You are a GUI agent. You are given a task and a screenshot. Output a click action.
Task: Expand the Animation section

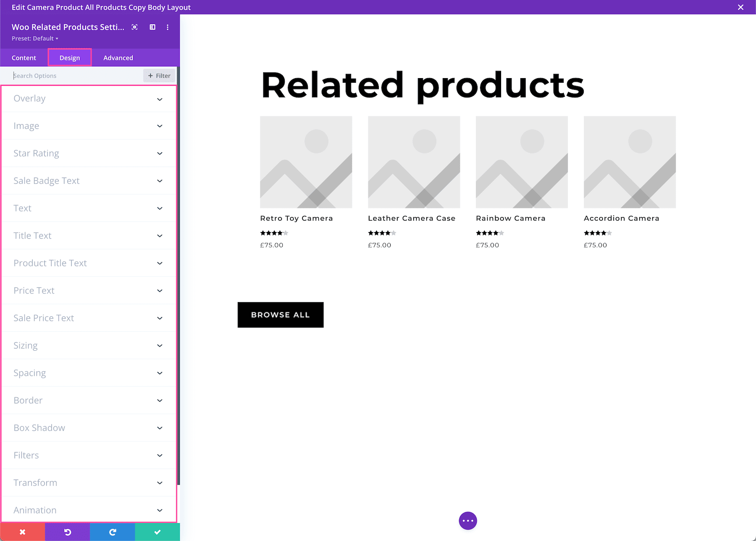click(x=88, y=510)
